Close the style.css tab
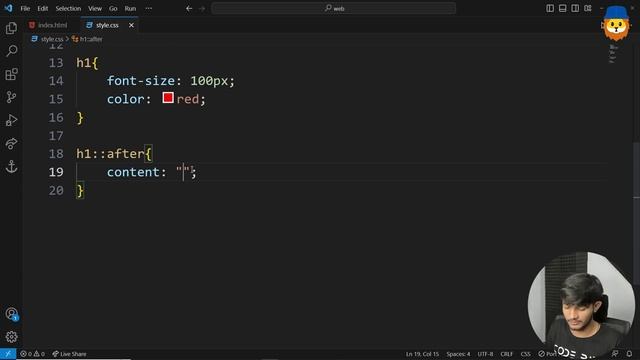The image size is (640, 360). (131, 25)
